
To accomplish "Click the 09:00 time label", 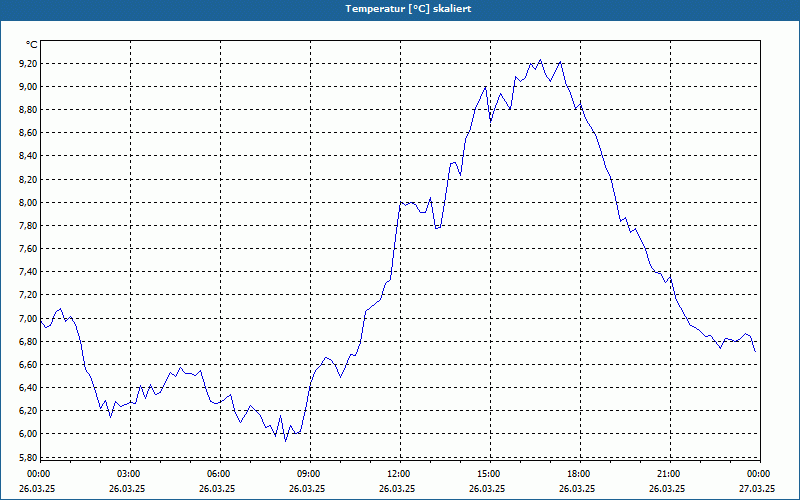I will pyautogui.click(x=310, y=474).
